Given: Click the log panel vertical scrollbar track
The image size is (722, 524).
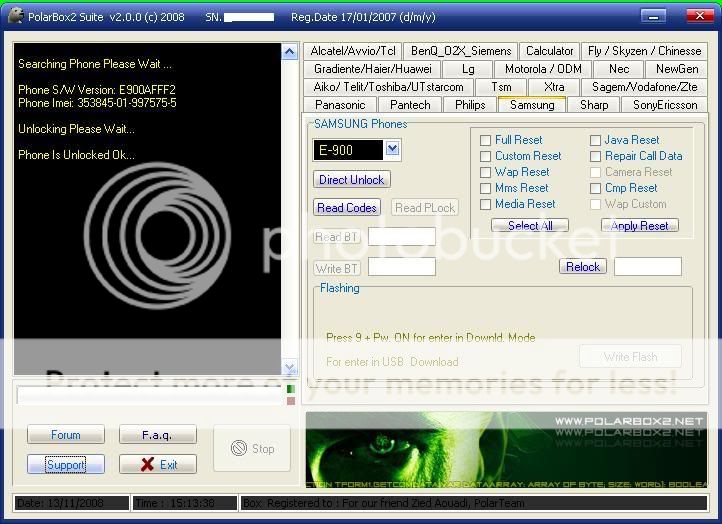Looking at the screenshot, I should 289,210.
